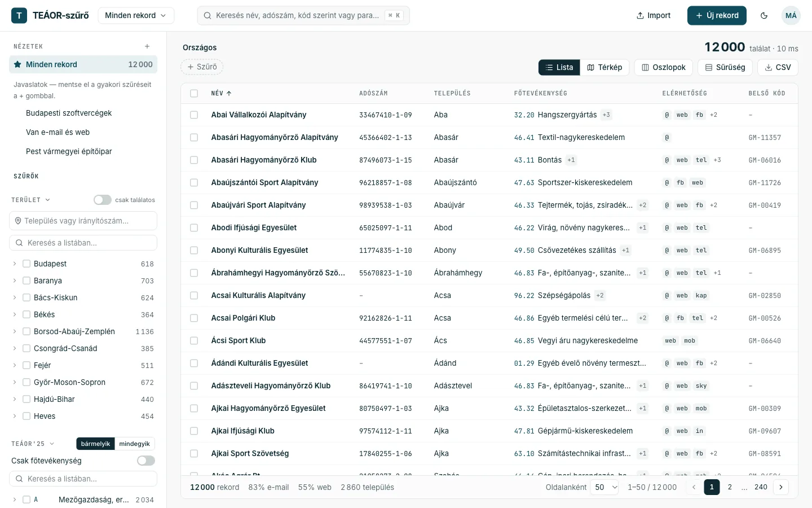This screenshot has height=508, width=812.
Task: Click the mob tag for Ajkai Hagyományőrző Egyesület
Action: (701, 408)
